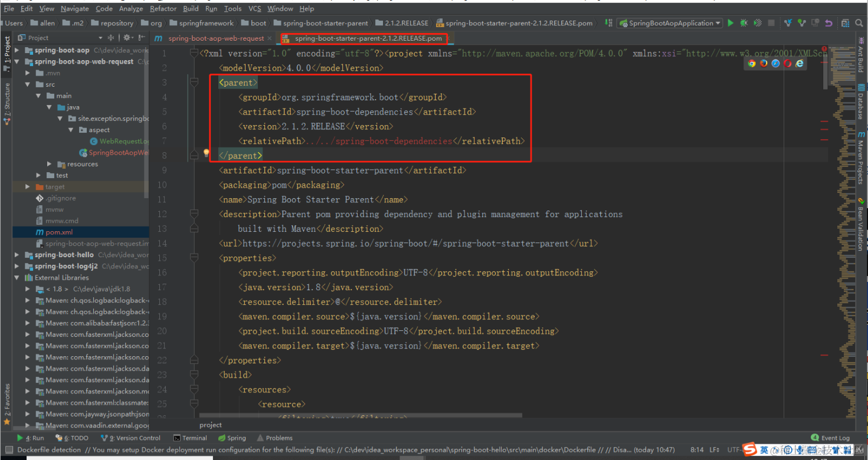Open Bean Validation tool window
This screenshot has height=460, width=868.
862,224
